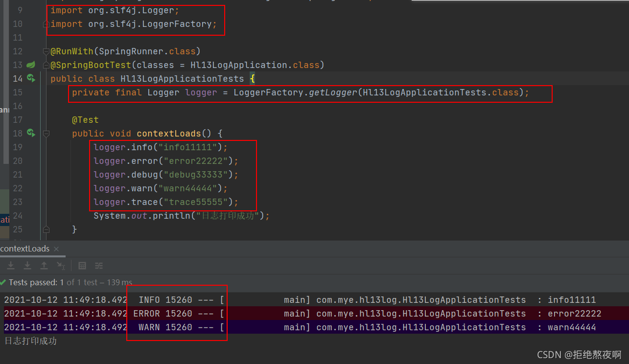Click line number 15 in the gutter
Image resolution: width=629 pixels, height=364 pixels.
point(17,92)
